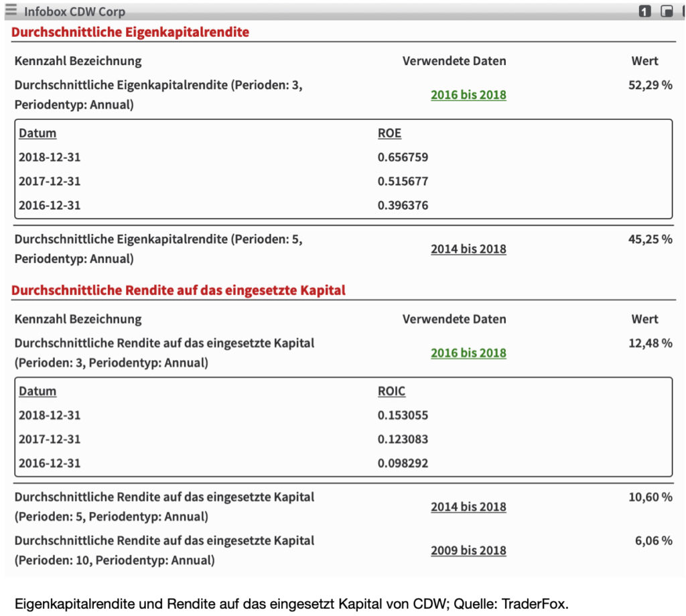
Task: Click the Eigenkapitalrendite Perioden: 3 row label
Action: click(x=158, y=95)
